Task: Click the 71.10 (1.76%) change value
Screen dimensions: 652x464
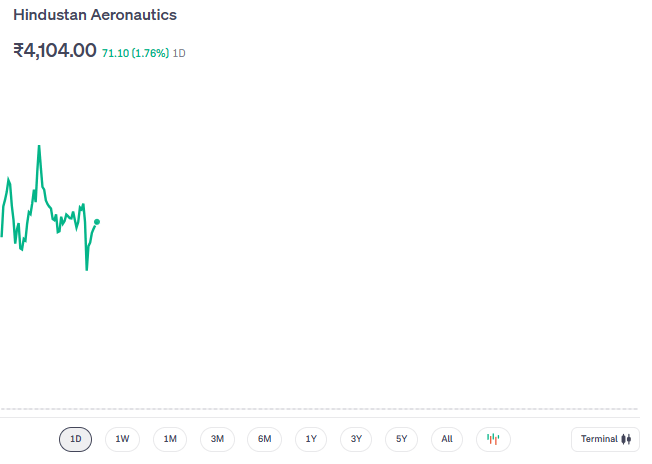Action: [x=135, y=53]
